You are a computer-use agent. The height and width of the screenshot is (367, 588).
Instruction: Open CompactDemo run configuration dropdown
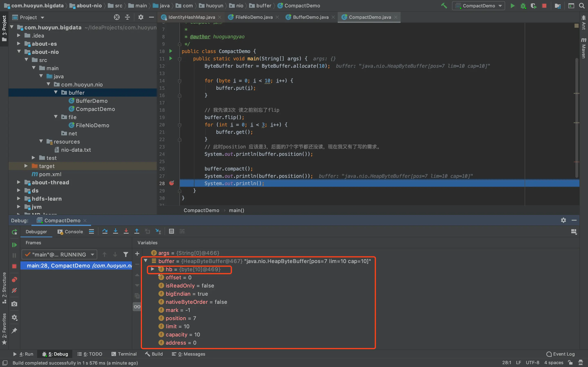click(x=478, y=6)
